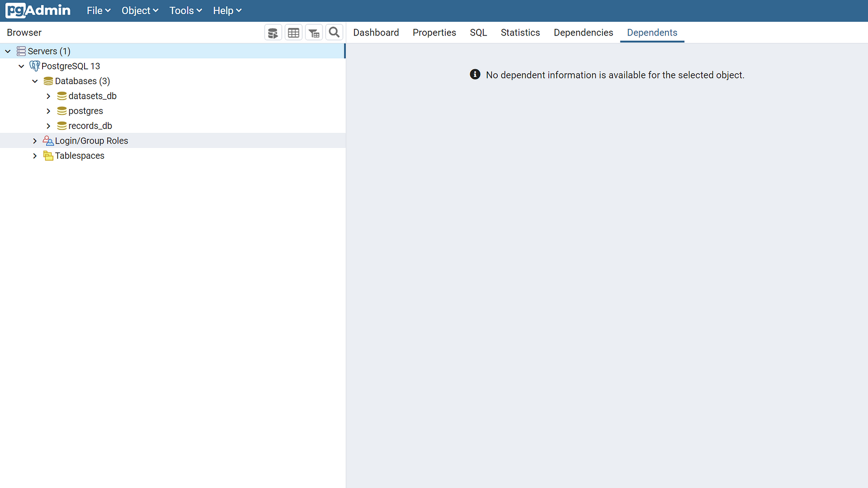Select the Servers (1) tree label
This screenshot has width=868, height=488.
49,51
